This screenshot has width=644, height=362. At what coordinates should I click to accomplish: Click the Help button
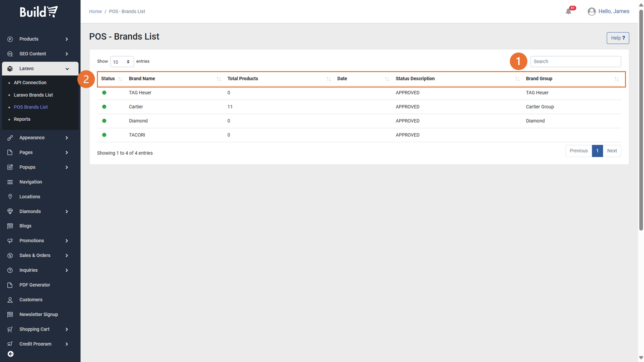[x=617, y=38]
